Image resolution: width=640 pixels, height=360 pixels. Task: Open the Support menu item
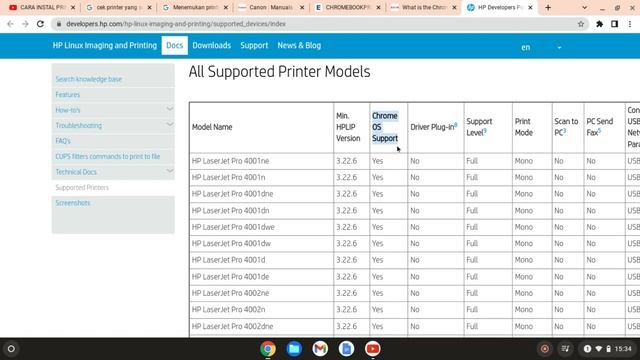click(254, 45)
